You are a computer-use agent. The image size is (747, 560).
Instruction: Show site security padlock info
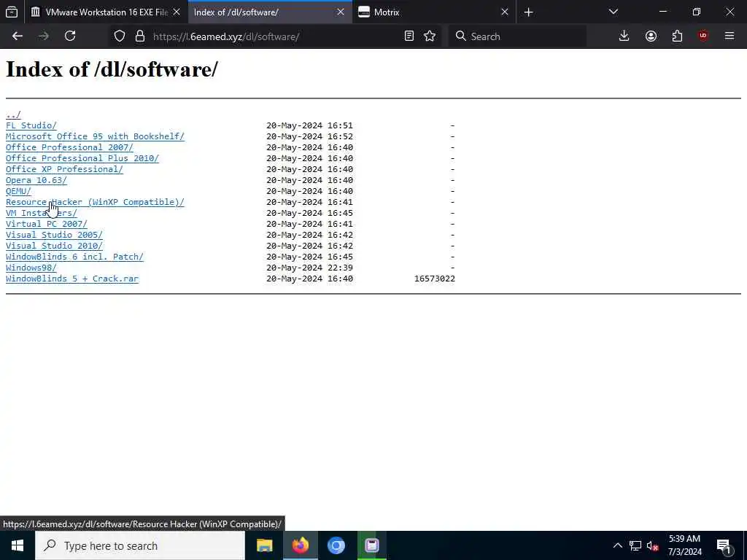[139, 36]
